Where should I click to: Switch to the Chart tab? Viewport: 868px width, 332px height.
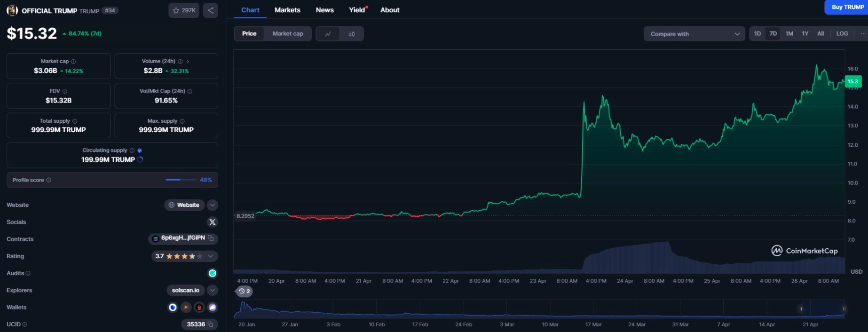tap(250, 10)
